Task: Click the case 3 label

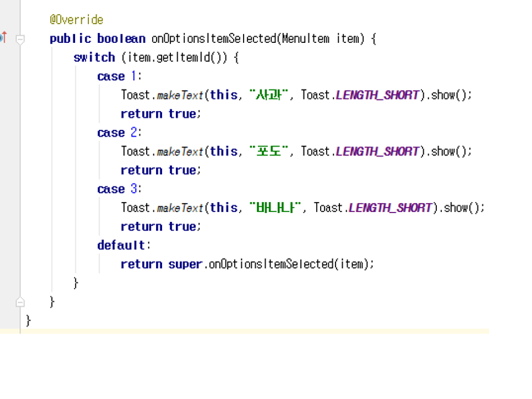Action: [x=119, y=190]
